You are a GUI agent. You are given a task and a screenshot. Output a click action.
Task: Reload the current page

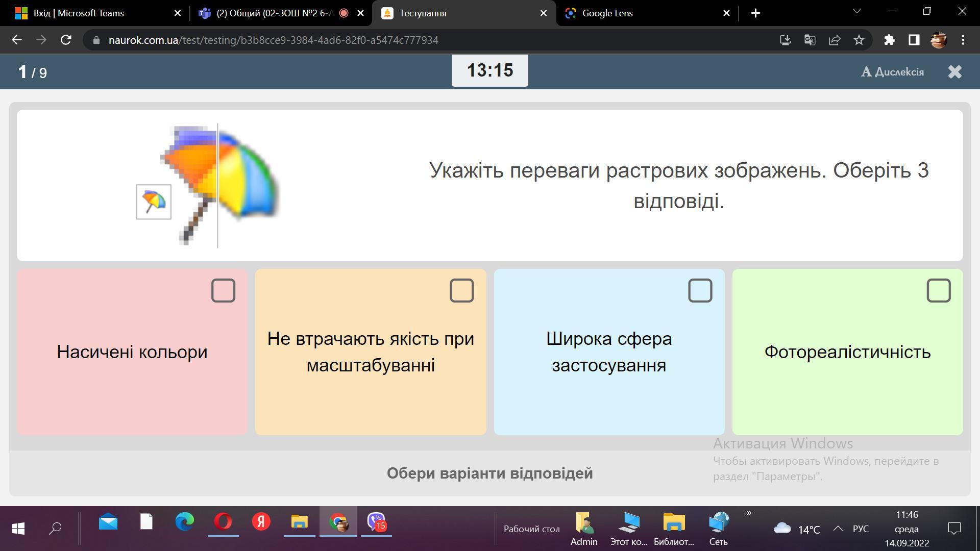(66, 40)
